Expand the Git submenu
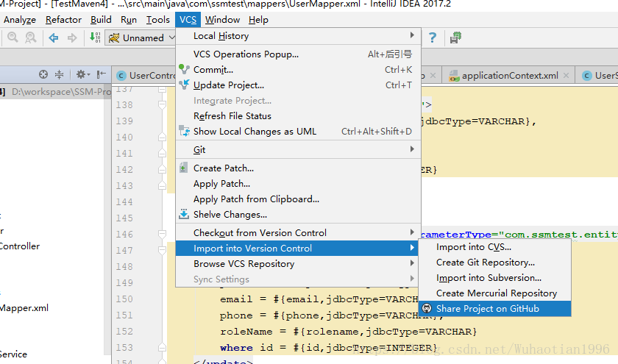This screenshot has height=364, width=618. coord(412,149)
